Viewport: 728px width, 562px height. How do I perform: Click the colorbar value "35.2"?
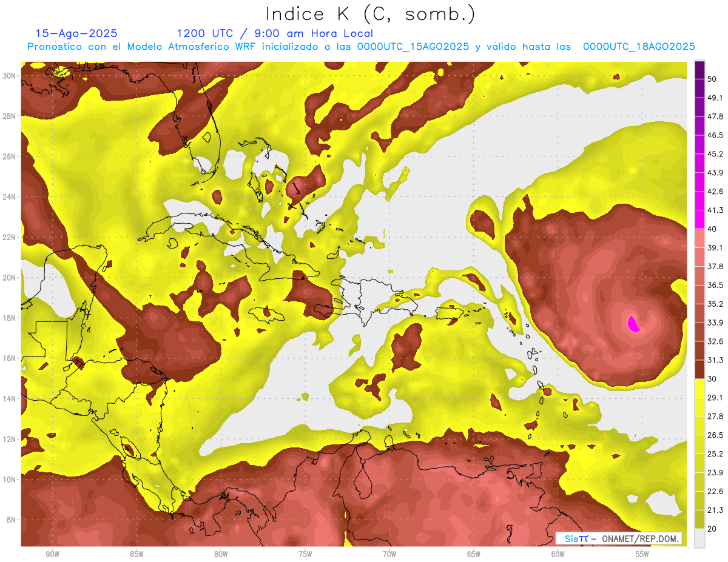(x=715, y=304)
